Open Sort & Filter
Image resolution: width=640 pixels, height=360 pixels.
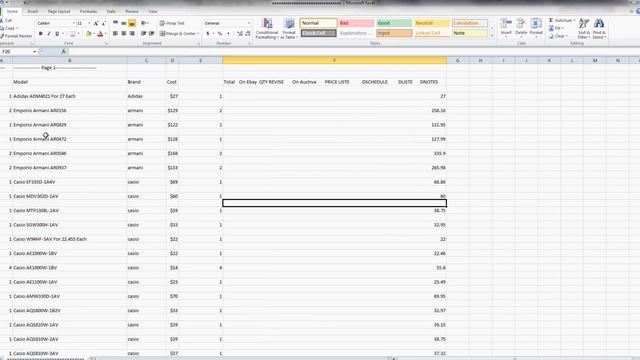[584, 29]
